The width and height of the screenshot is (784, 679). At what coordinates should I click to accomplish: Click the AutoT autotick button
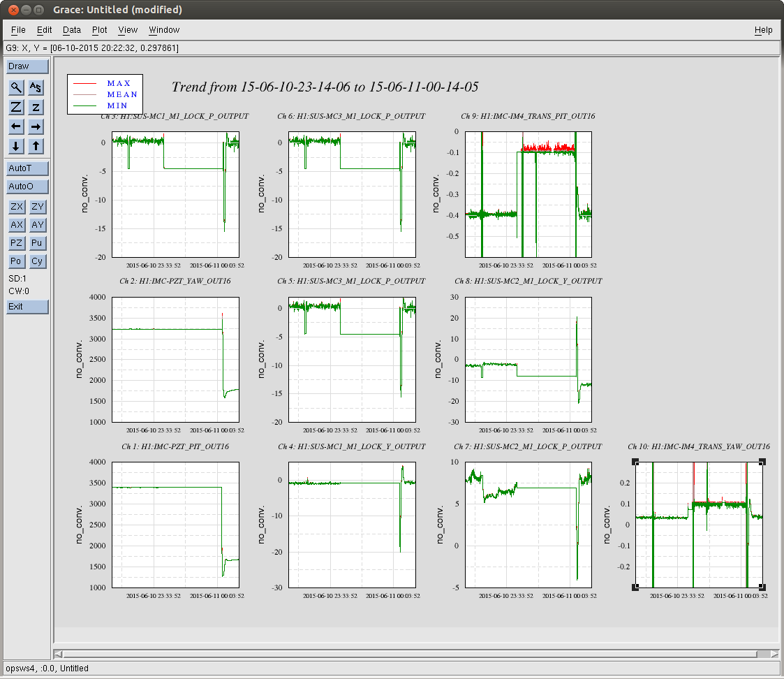(27, 168)
